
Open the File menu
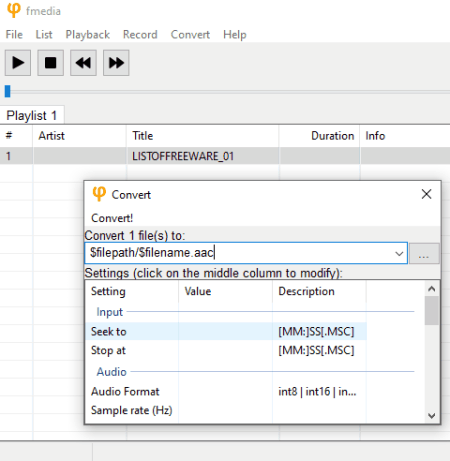pyautogui.click(x=14, y=35)
